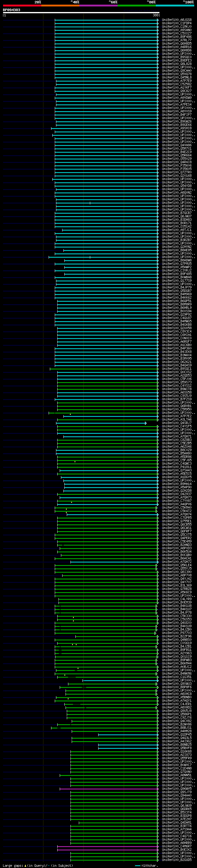Click the short cyan UniRef100_Q4SBJ7 alignment bar

[x=101, y=423]
